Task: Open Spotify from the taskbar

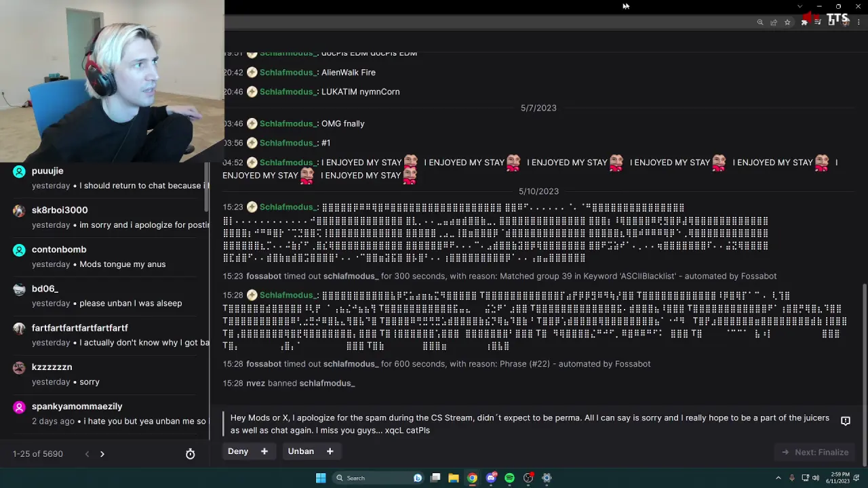Action: point(509,478)
